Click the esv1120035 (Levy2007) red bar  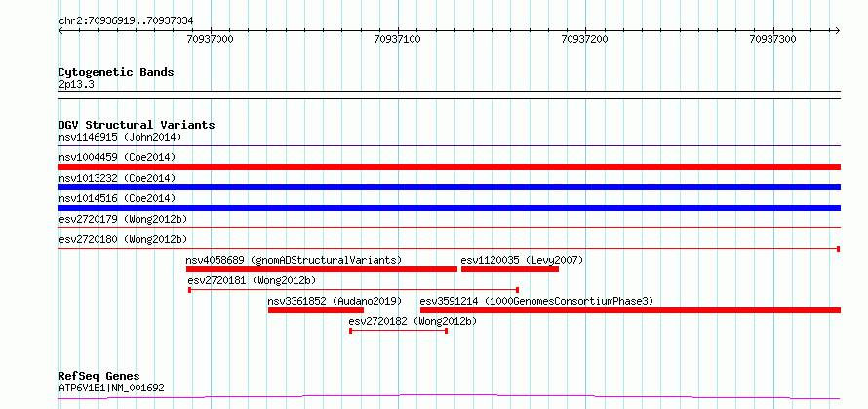point(510,269)
